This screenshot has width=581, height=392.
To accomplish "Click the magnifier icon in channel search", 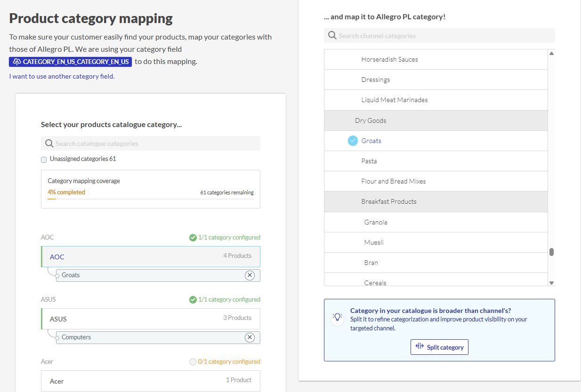I will click(332, 36).
